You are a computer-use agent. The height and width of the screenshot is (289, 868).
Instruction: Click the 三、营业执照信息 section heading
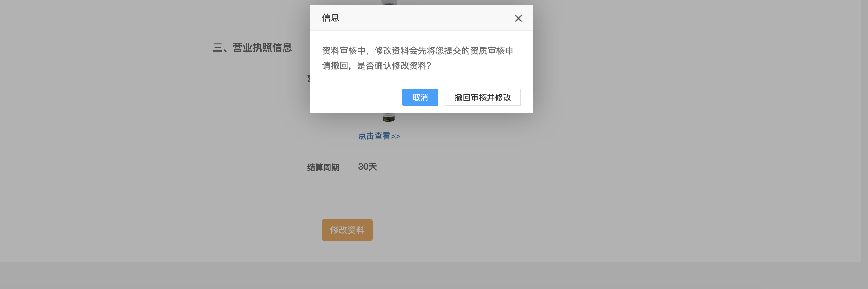click(252, 48)
